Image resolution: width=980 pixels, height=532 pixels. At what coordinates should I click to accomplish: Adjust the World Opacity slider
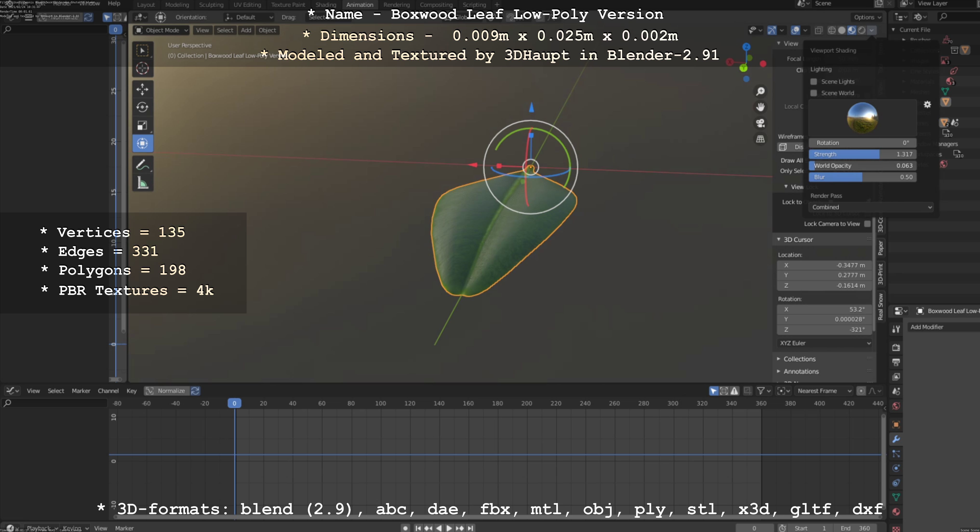[862, 166]
